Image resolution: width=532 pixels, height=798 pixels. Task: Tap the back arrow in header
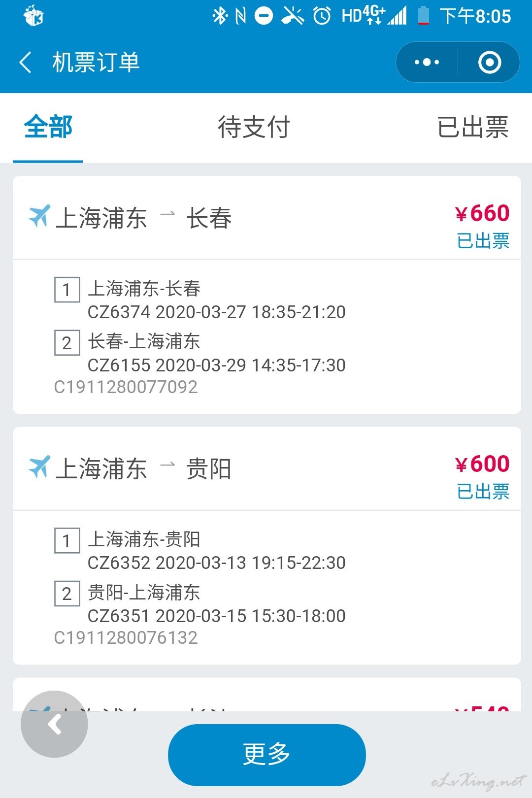click(26, 63)
